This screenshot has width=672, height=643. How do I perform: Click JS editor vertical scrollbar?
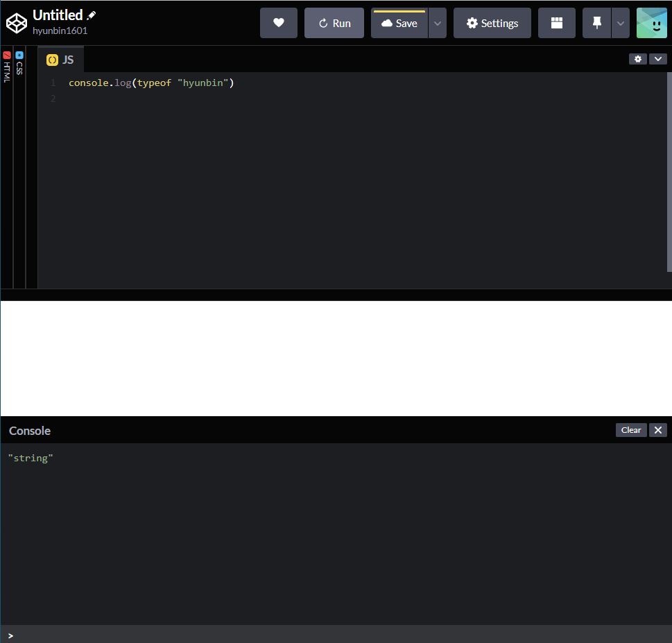click(x=669, y=171)
